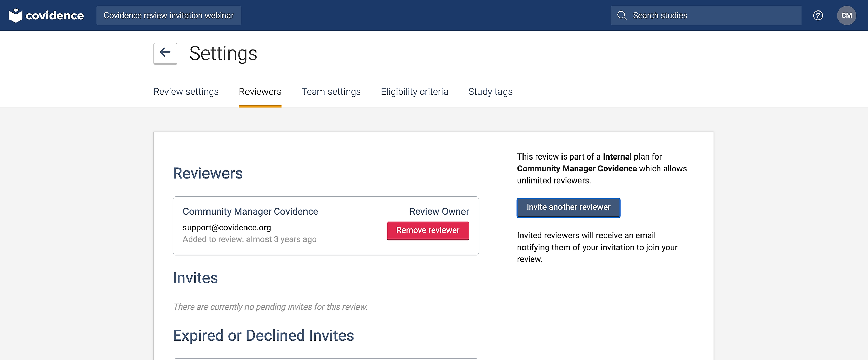Go to the Eligibility criteria tab
This screenshot has height=360, width=868.
click(x=414, y=92)
